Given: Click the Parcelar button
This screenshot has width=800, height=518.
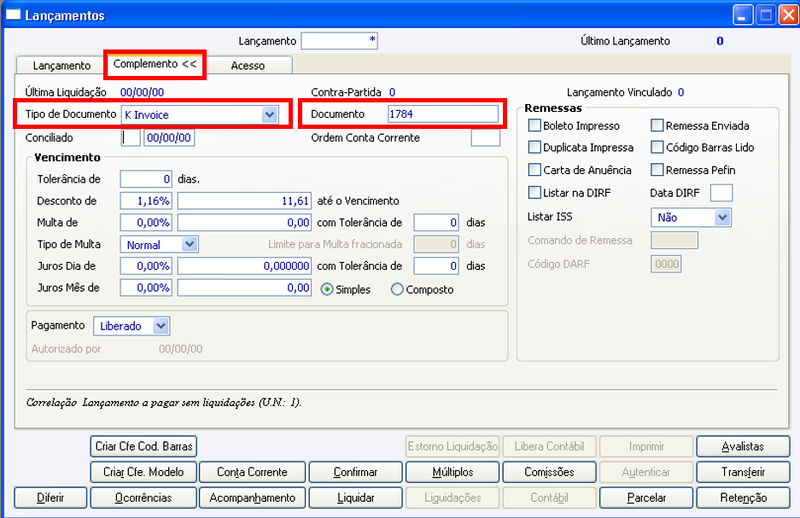Looking at the screenshot, I should point(646,498).
